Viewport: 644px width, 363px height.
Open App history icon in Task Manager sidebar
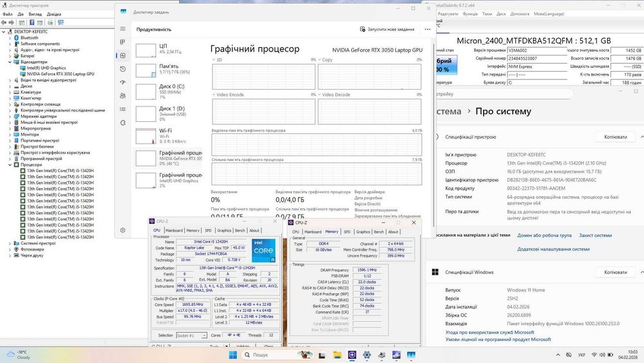[123, 69]
